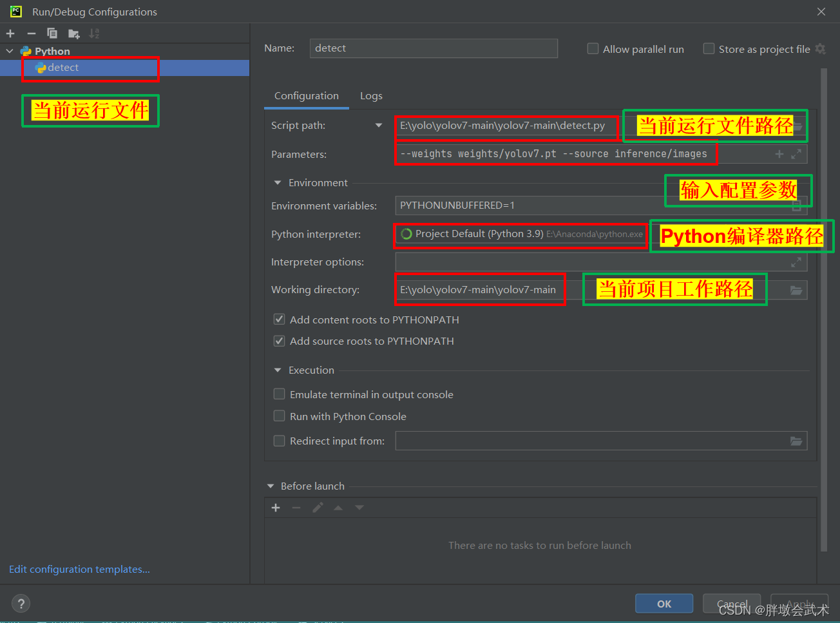Remove configuration with minus icon
840x623 pixels.
coord(31,34)
